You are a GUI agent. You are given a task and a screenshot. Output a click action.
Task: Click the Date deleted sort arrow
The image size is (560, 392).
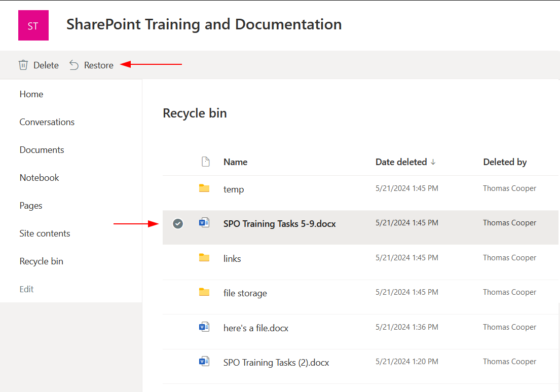[x=433, y=162]
